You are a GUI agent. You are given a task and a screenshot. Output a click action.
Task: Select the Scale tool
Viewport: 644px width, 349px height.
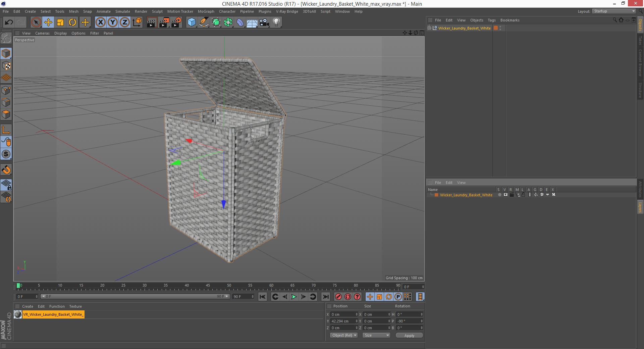(x=60, y=22)
